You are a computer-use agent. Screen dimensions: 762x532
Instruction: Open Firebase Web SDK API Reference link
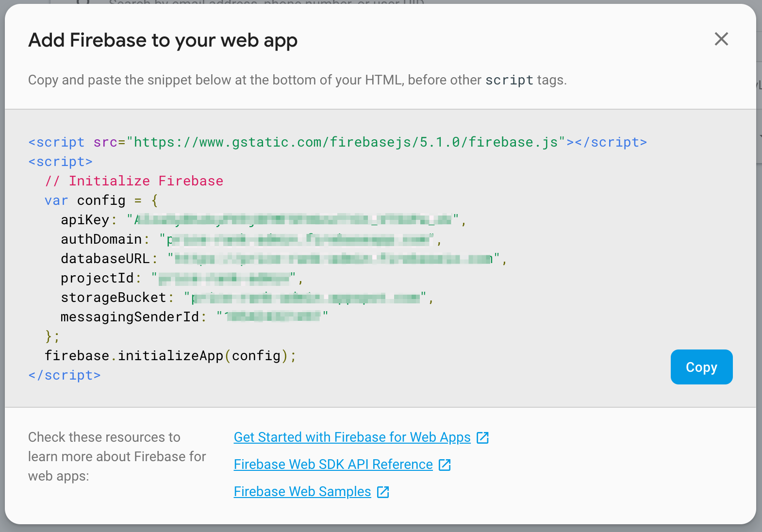[333, 465]
